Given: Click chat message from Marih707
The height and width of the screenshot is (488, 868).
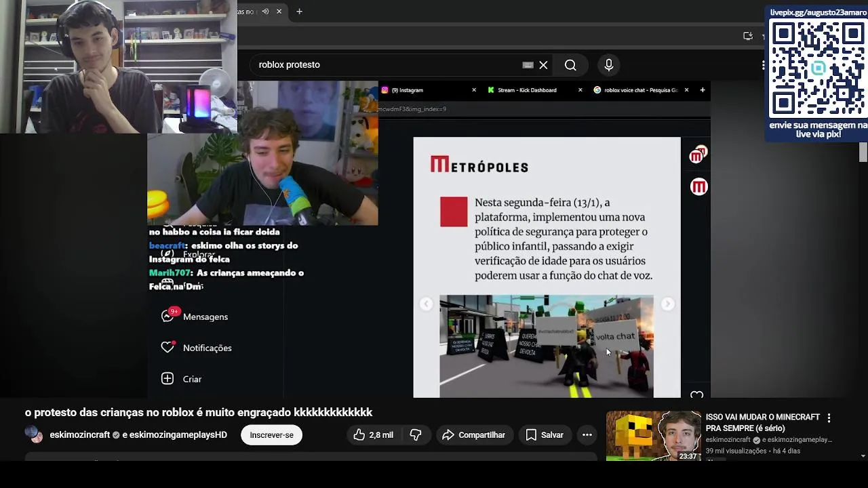Looking at the screenshot, I should click(226, 279).
